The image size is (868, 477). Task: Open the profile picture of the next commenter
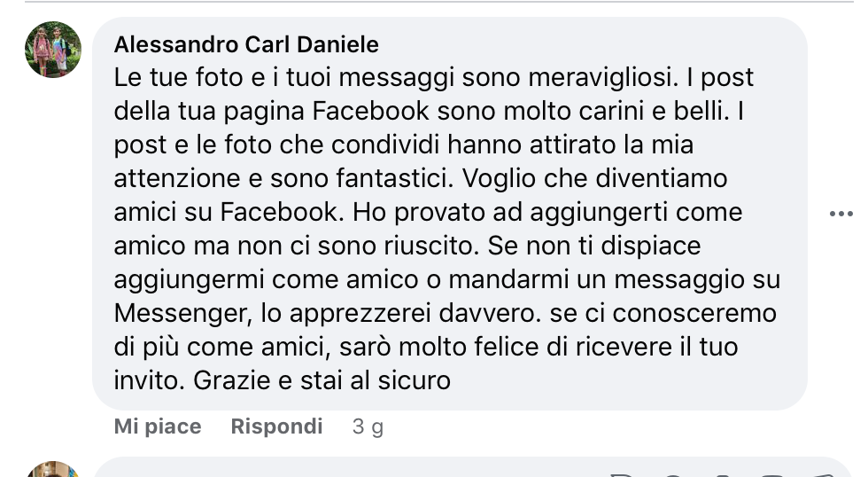[x=53, y=469]
